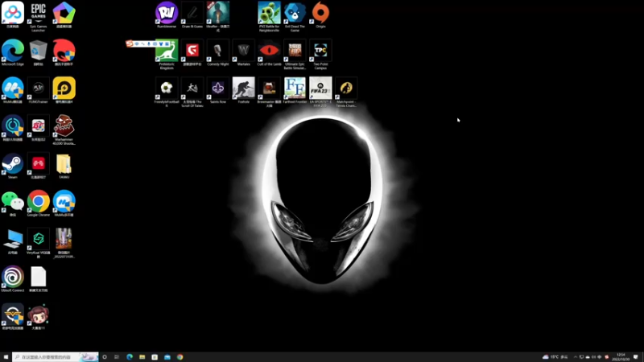Viewport: 644px width, 362px height.
Task: Open the Epic Games Launcher shortcut
Action: 38,16
